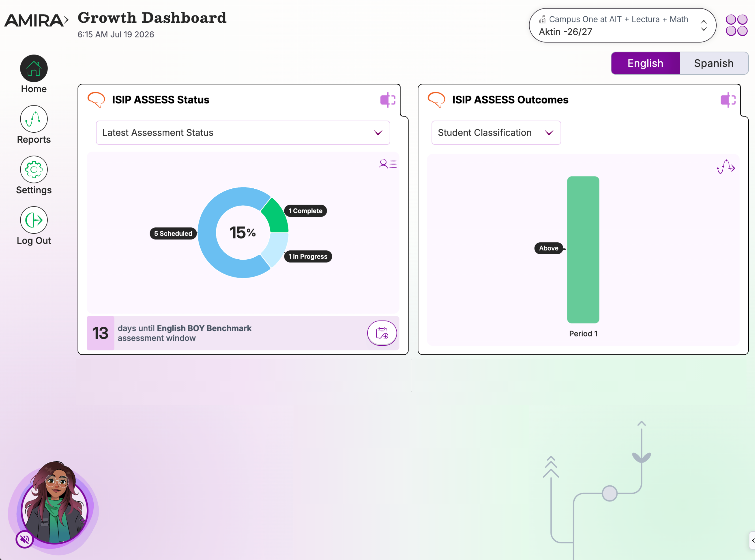
Task: Click the ISIP ASSESS Status heading
Action: coord(161,100)
